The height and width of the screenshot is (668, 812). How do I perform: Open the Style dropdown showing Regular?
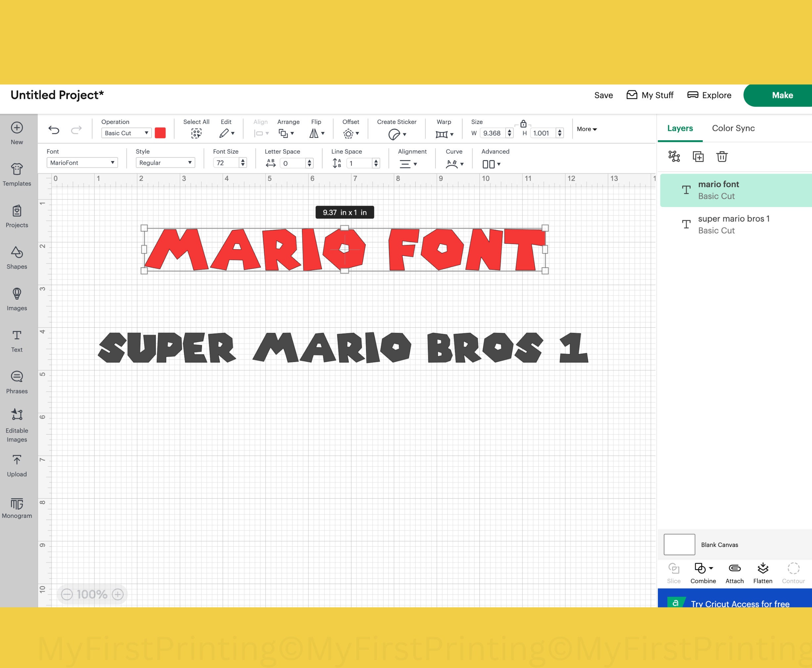pyautogui.click(x=165, y=162)
